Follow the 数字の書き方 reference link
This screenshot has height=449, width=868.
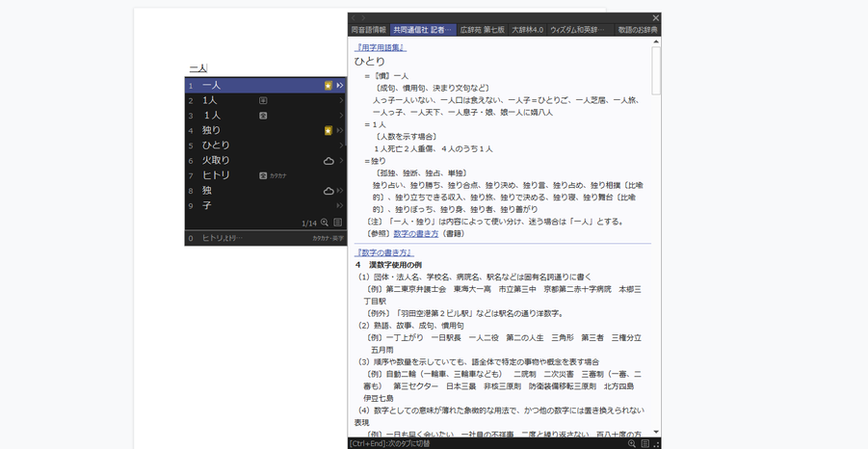tap(415, 233)
